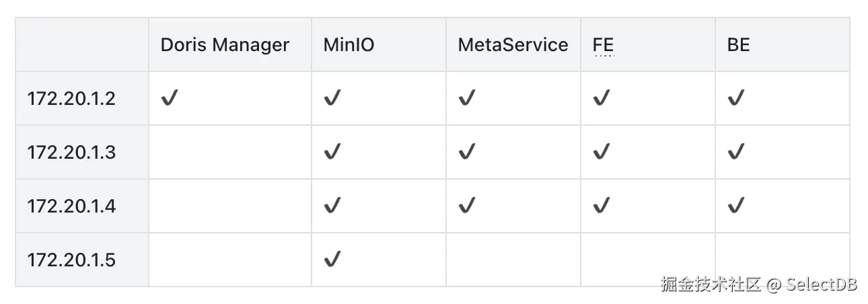Select the 172.20.1.5 row label

(71, 260)
